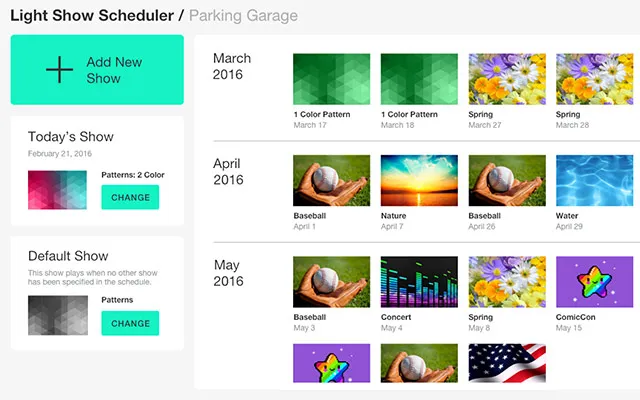Open the Water show on April 29
The image size is (640, 400).
tap(594, 180)
